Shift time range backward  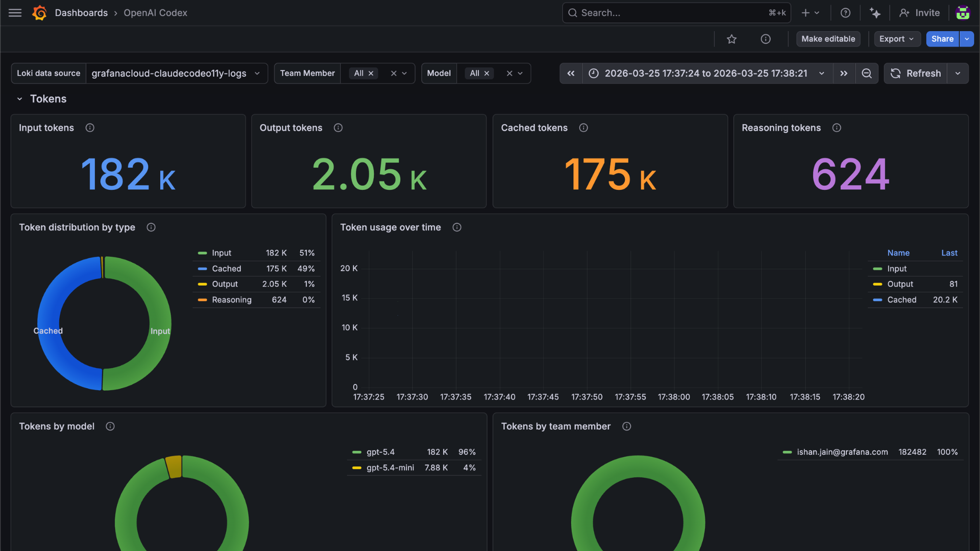point(571,73)
